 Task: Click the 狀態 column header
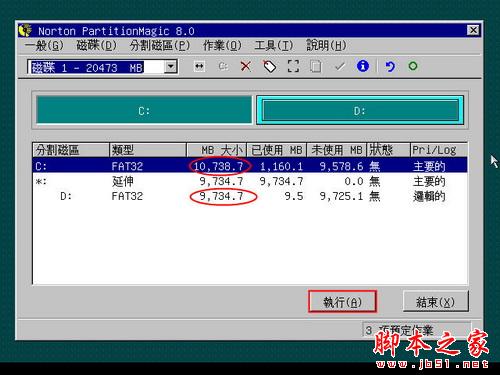pos(388,150)
